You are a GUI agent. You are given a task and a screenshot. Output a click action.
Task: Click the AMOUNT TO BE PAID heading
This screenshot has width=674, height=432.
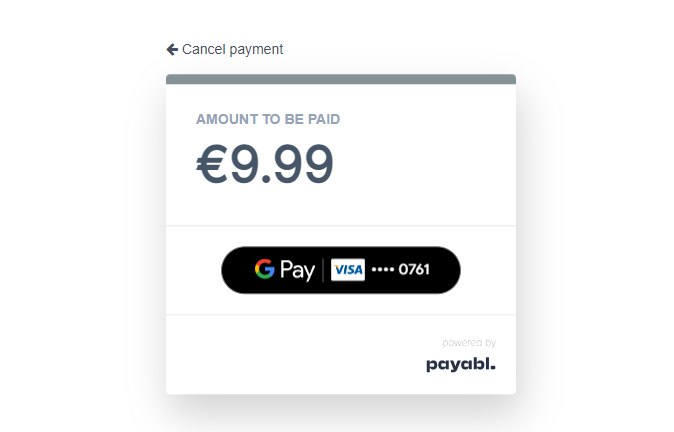click(268, 119)
